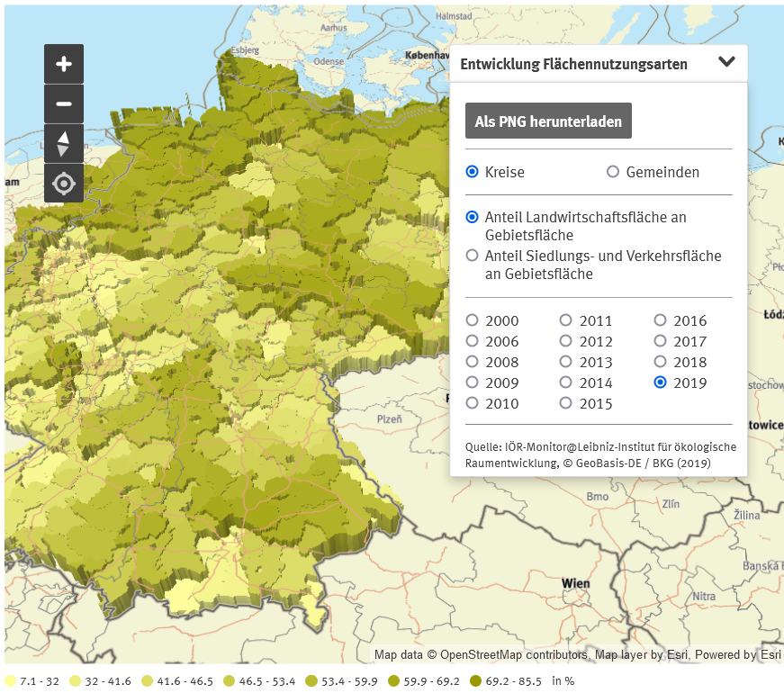Screen dimensions: 784x693
Task: Click the Entwicklung Flächennutzungsarten panel title
Action: (x=573, y=64)
